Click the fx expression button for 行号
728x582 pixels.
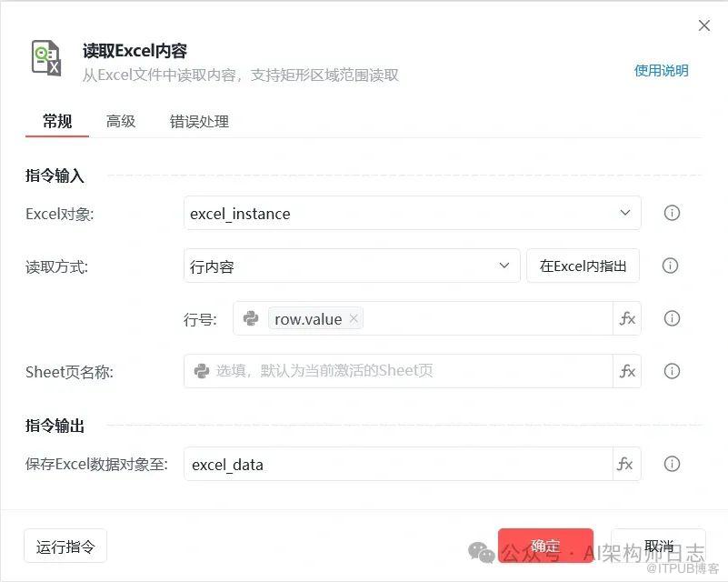click(x=627, y=318)
